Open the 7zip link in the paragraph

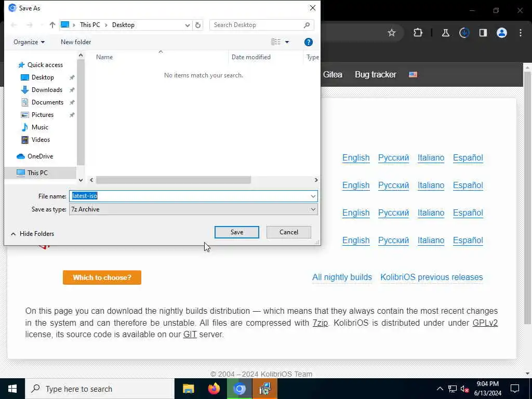(320, 323)
